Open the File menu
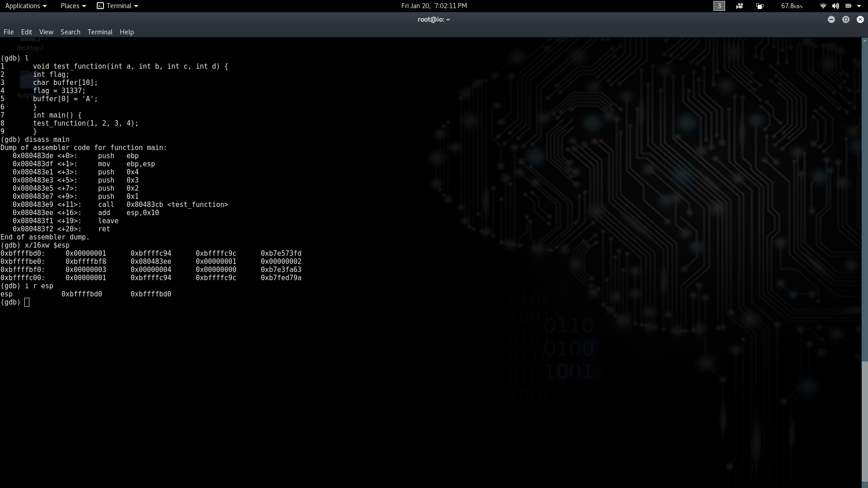 coord(9,32)
